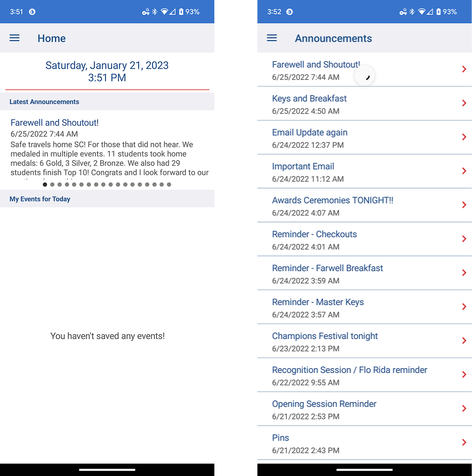Screen dimensions: 472x476
Task: Open hamburger menu on Home screen
Action: pyautogui.click(x=14, y=38)
